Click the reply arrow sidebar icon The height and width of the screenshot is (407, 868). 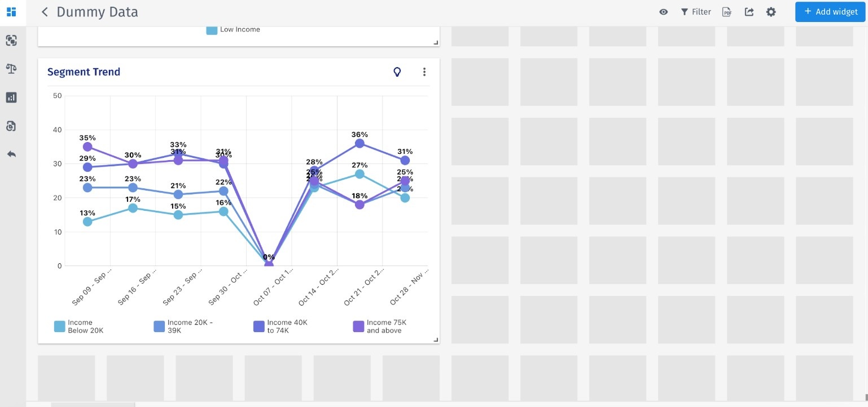pos(11,154)
